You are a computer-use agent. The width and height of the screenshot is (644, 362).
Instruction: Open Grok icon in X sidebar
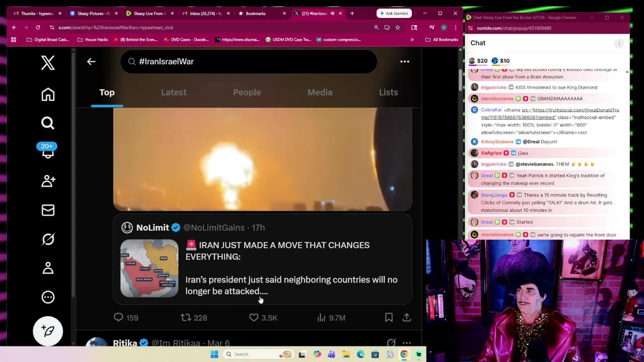[x=48, y=239]
